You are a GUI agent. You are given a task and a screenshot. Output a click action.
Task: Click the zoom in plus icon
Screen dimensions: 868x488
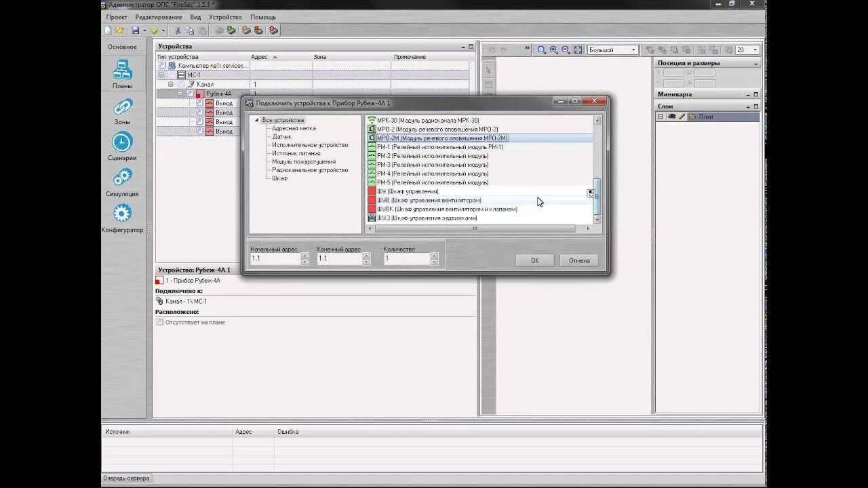point(554,49)
